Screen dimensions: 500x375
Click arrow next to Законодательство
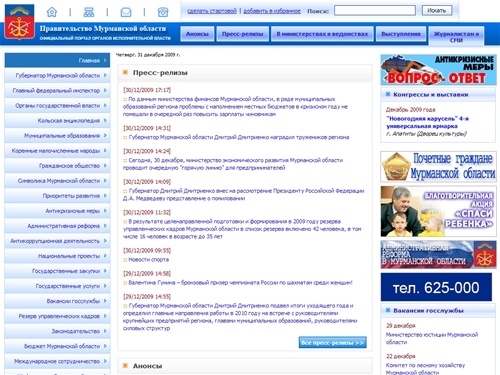pyautogui.click(x=105, y=331)
